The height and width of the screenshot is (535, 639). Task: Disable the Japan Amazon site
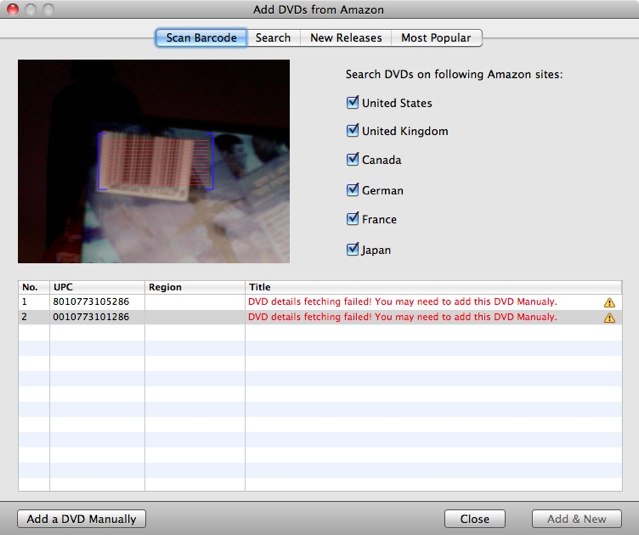pyautogui.click(x=353, y=249)
